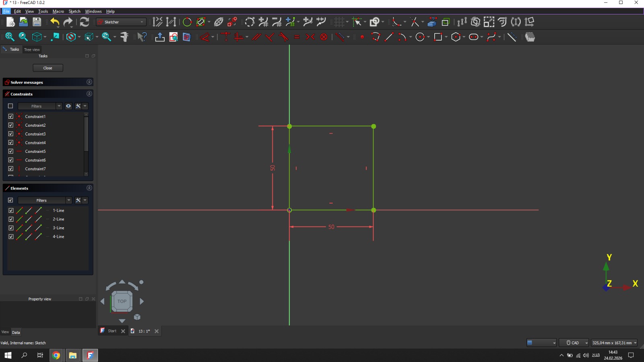This screenshot has width=644, height=362.
Task: Apply the perpendicular constraint tool
Action: point(270,37)
